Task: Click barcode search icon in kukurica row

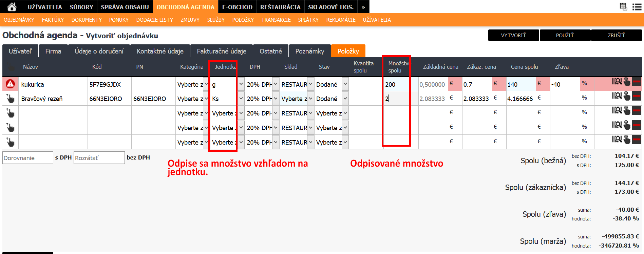Action: click(617, 82)
